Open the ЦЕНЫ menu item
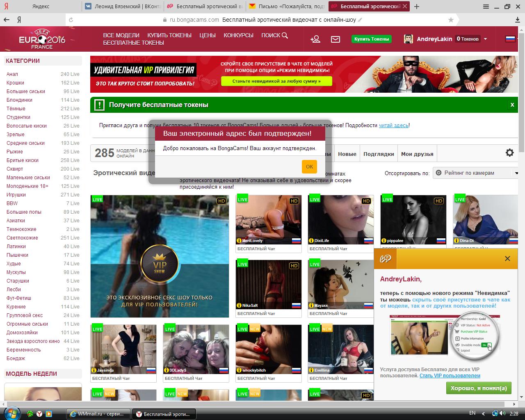 pyautogui.click(x=208, y=35)
